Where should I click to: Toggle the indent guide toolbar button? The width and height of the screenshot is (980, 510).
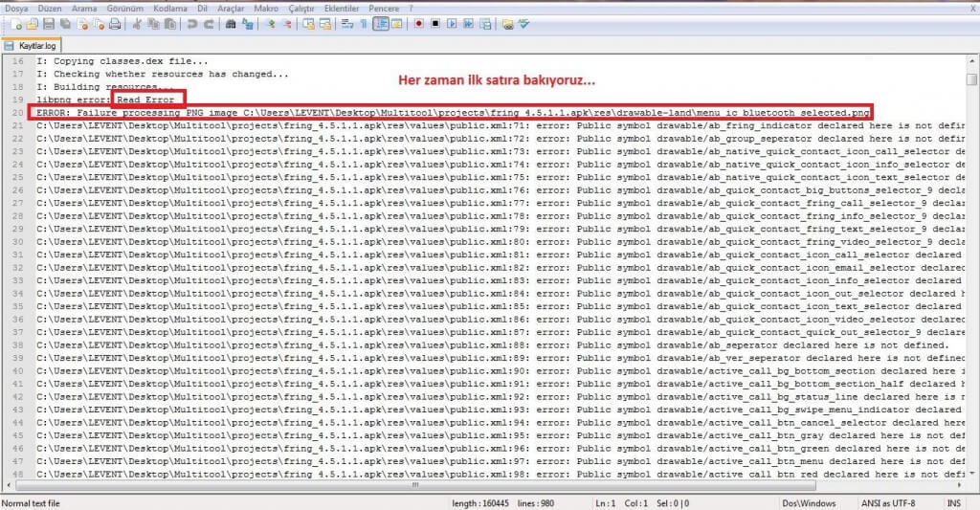click(x=380, y=24)
